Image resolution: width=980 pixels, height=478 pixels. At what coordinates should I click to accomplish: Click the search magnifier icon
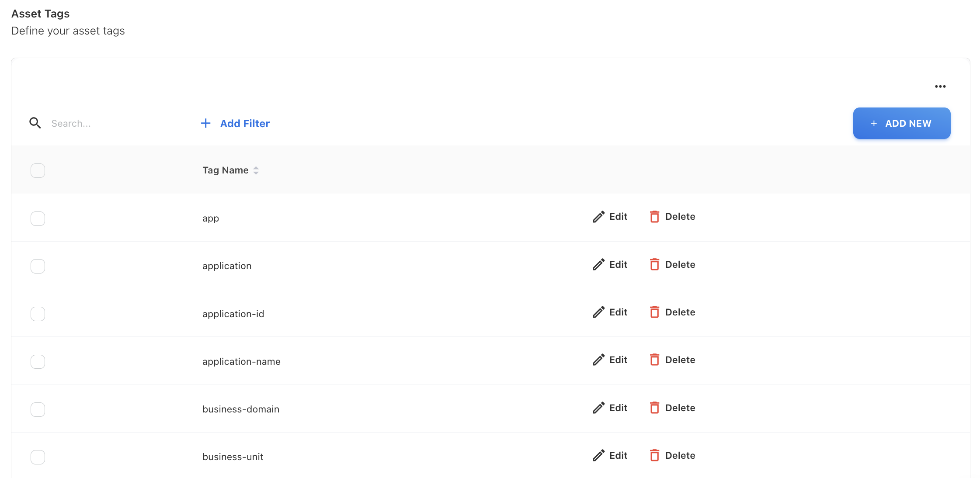(x=35, y=123)
